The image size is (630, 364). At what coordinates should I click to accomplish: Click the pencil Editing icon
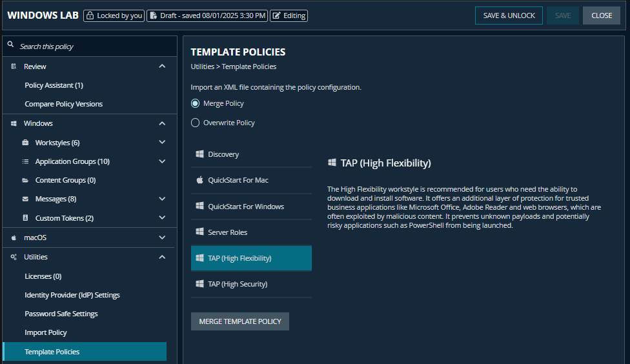click(x=276, y=15)
